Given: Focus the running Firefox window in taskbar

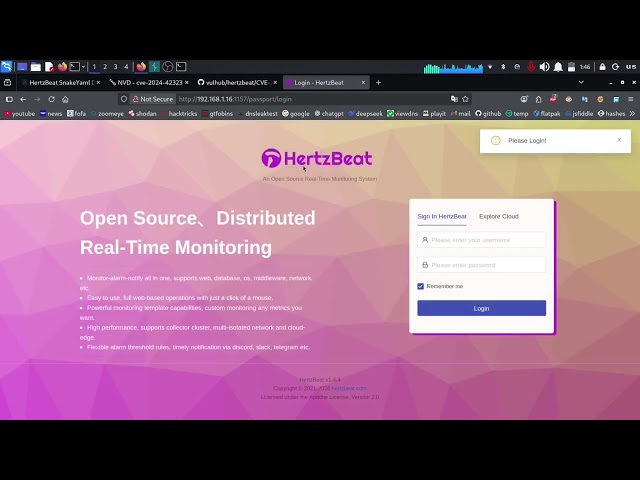Looking at the screenshot, I should 141,67.
